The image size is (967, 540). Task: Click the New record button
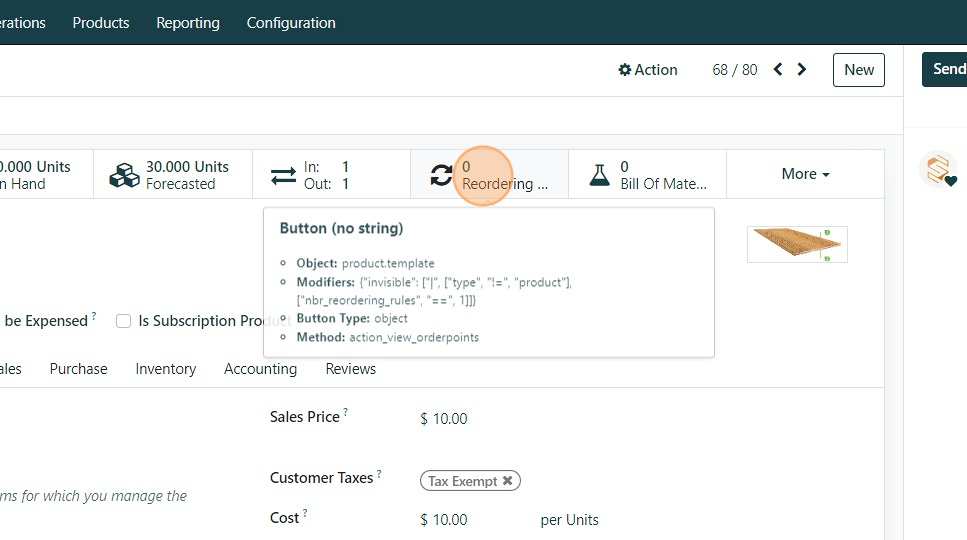(x=858, y=70)
